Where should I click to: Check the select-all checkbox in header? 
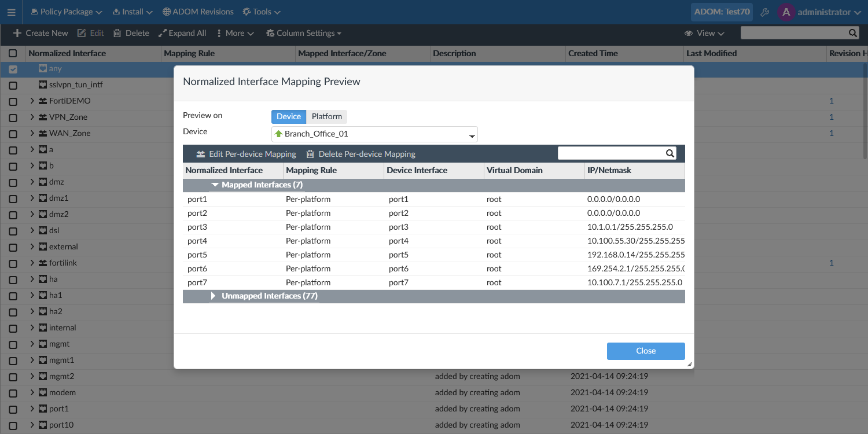(x=13, y=53)
